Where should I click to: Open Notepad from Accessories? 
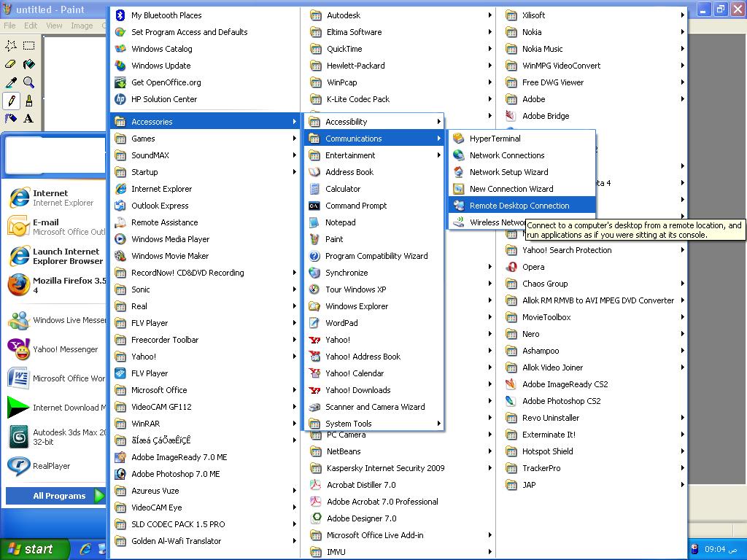tap(374, 222)
